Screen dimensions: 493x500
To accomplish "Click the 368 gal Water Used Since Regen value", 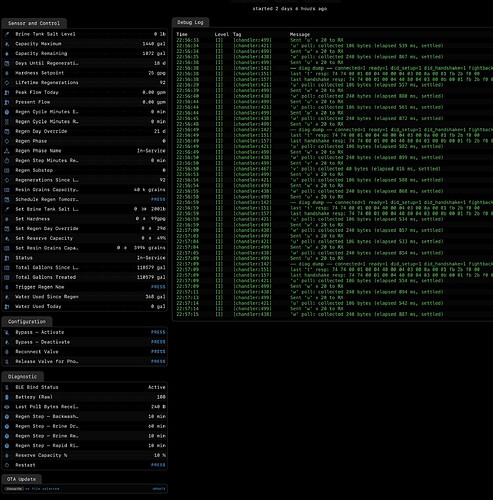I will [155, 297].
